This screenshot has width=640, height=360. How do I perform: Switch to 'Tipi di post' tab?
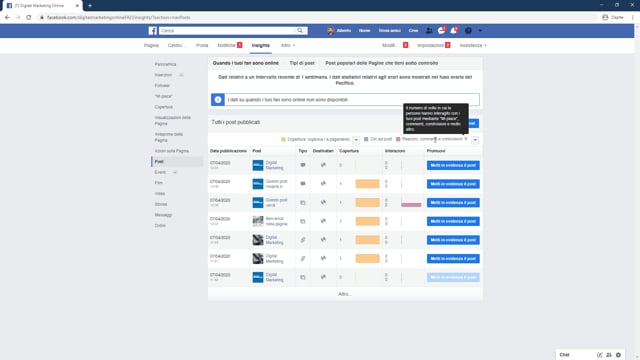pyautogui.click(x=302, y=63)
